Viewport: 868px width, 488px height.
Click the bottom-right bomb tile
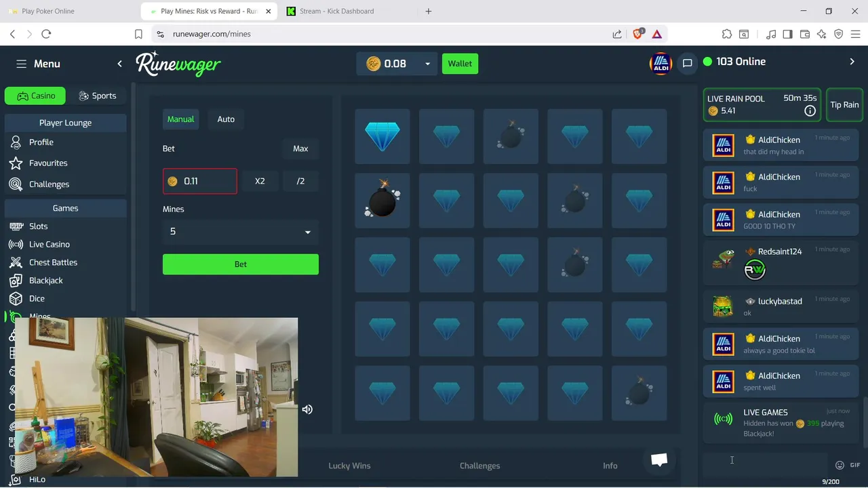click(639, 393)
